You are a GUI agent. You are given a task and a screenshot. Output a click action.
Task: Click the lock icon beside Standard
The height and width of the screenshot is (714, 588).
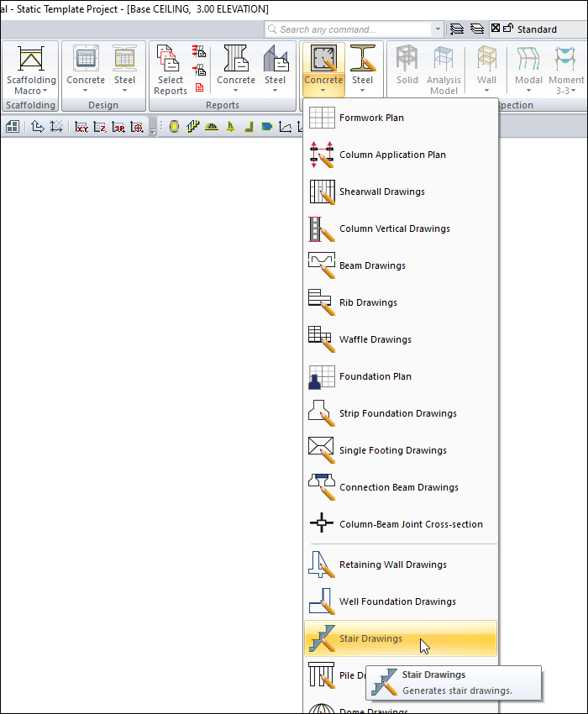(x=508, y=29)
